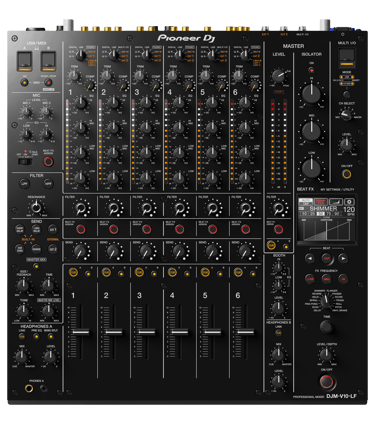Select REVERB send effect button
375x424 pixels.
coord(36,249)
